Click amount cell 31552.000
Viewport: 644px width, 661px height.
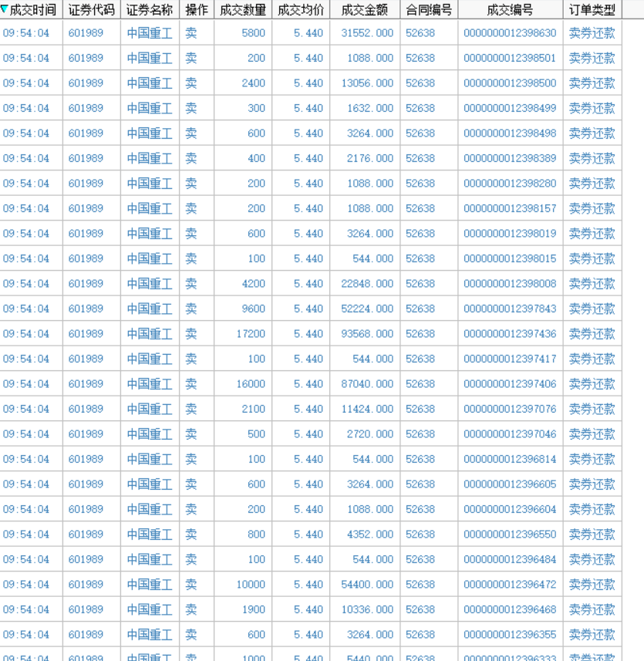click(x=367, y=33)
